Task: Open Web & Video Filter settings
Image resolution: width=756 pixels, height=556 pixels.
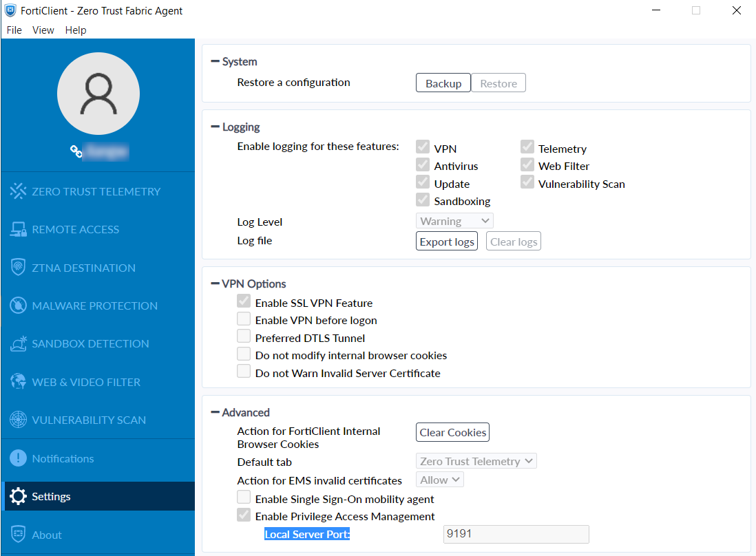Action: 19,382
